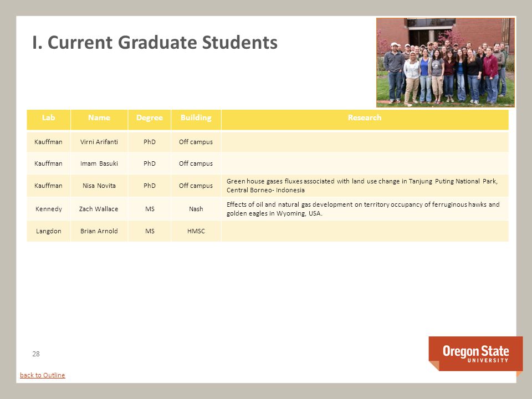Screen dimensions: 532x399
Task: Click the Zach Wallace name cell
Action: pyautogui.click(x=99, y=209)
